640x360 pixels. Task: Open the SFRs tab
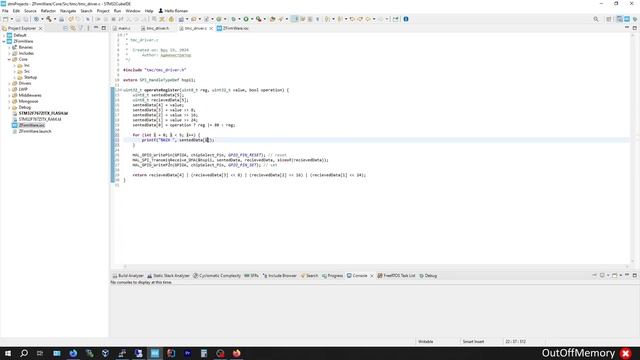251,276
